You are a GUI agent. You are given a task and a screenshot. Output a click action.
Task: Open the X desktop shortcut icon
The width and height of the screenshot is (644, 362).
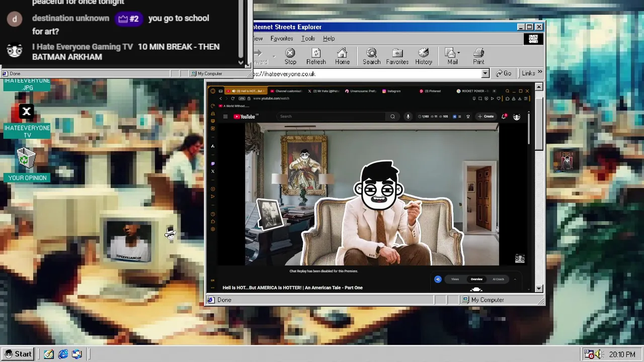pyautogui.click(x=27, y=112)
